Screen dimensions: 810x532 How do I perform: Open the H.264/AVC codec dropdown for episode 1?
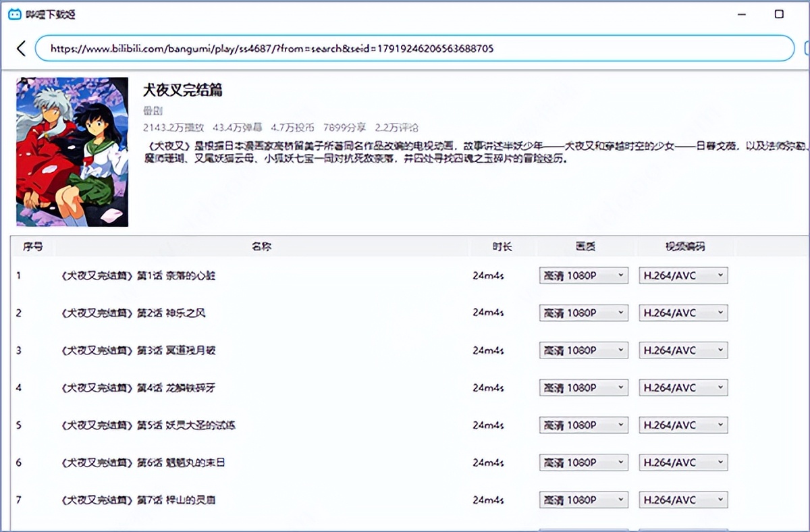pos(682,275)
